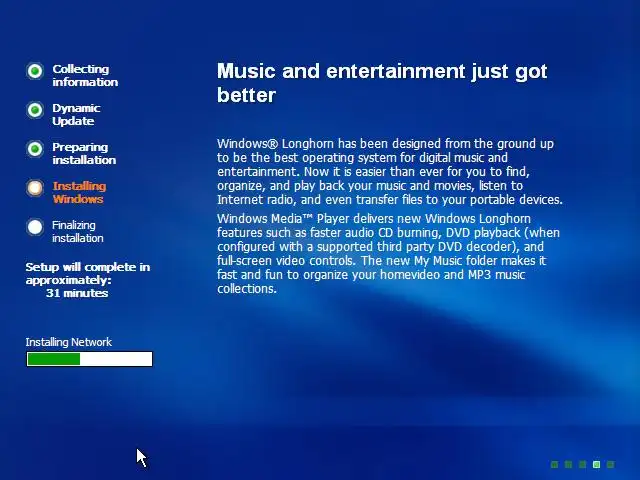
Task: Click the Setup will complete in approximately text
Action: point(88,273)
